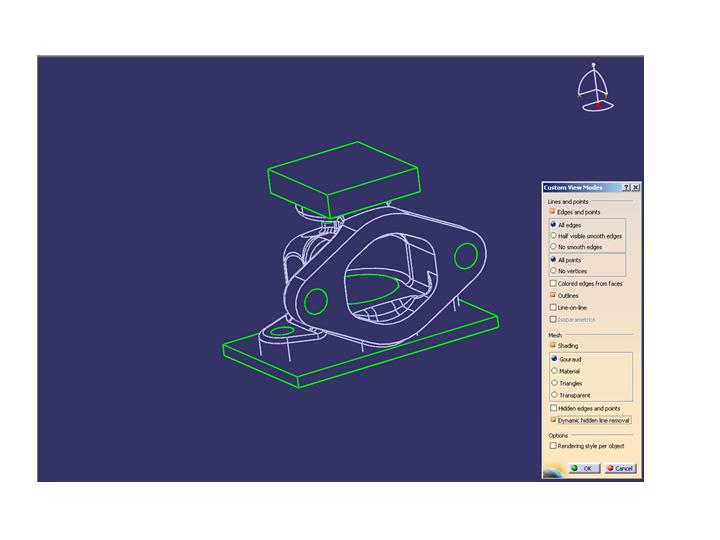Click the left green hole on flange
The image size is (720, 540).
pos(316,301)
